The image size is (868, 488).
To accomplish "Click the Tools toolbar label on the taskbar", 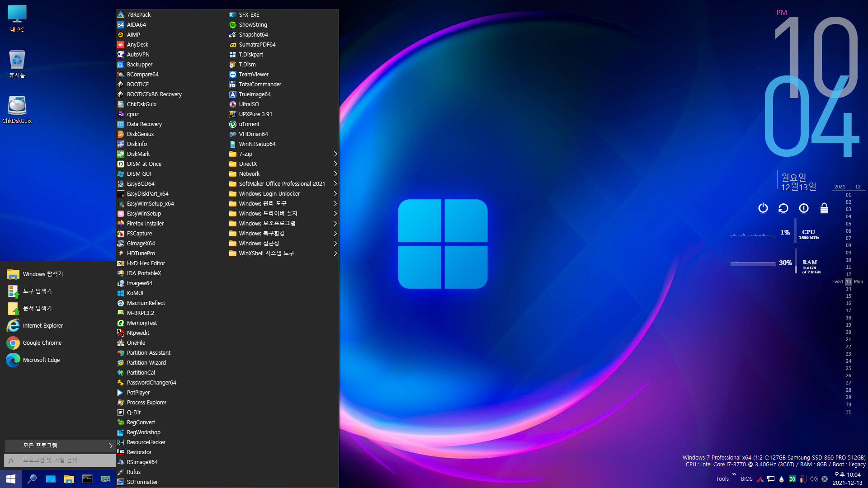I will tap(722, 479).
